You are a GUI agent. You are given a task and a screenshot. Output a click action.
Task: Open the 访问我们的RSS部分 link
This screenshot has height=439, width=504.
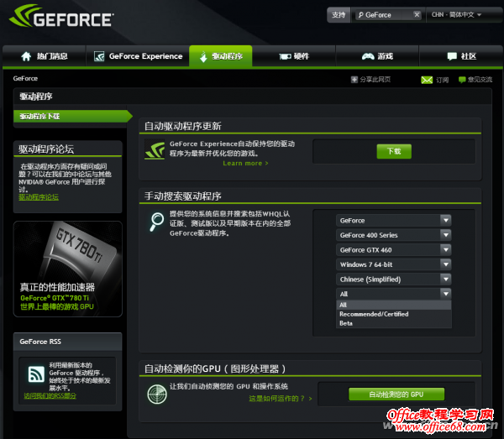pos(50,396)
